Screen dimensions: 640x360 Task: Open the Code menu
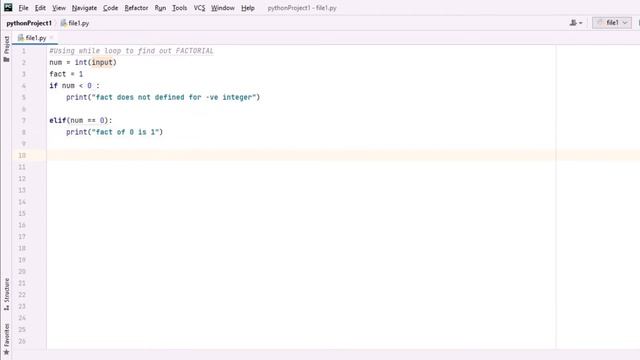coord(110,8)
